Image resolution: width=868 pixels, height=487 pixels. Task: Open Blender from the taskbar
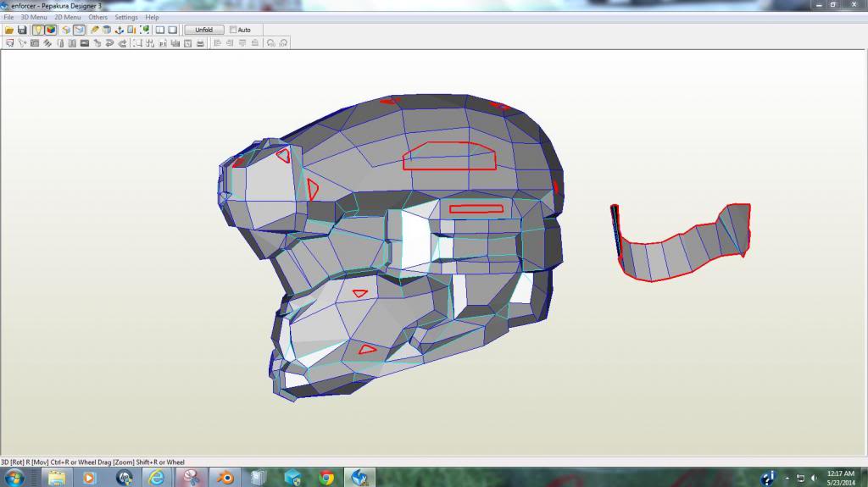click(225, 478)
